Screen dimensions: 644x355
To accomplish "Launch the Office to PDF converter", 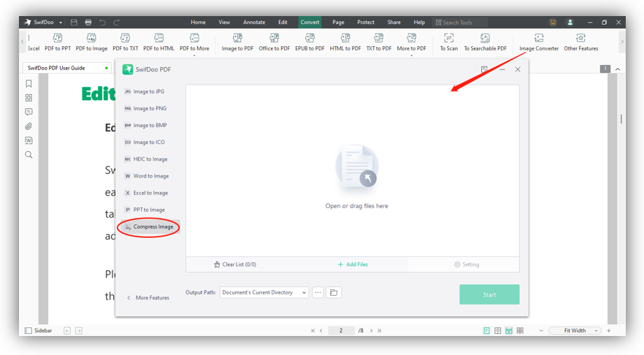I will (x=275, y=42).
